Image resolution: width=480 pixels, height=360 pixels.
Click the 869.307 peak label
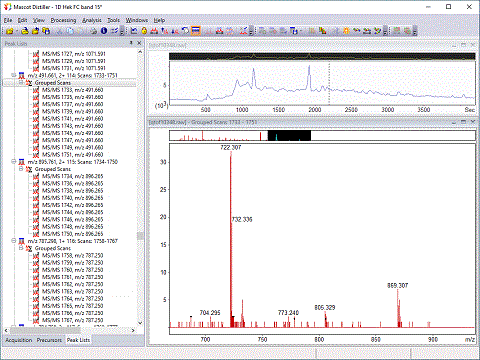(x=397, y=285)
